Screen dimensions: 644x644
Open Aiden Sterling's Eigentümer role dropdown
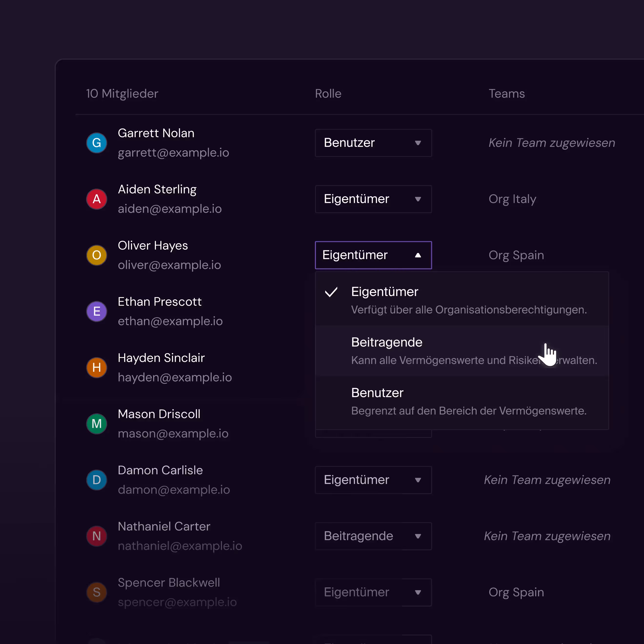pos(373,199)
